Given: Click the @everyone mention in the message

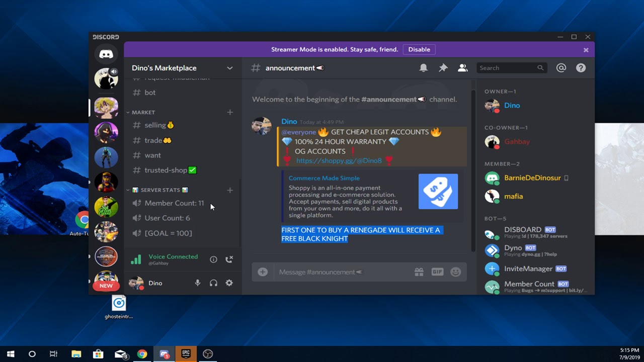Looking at the screenshot, I should tap(298, 132).
